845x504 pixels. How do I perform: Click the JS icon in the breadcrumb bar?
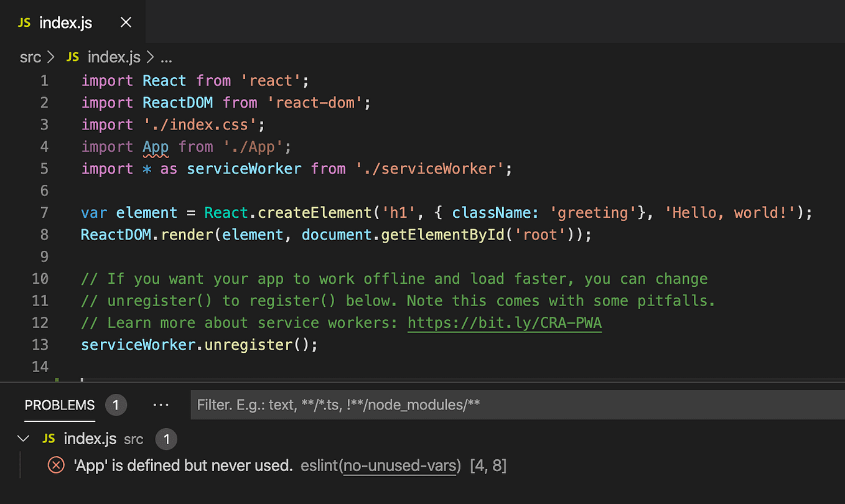72,57
